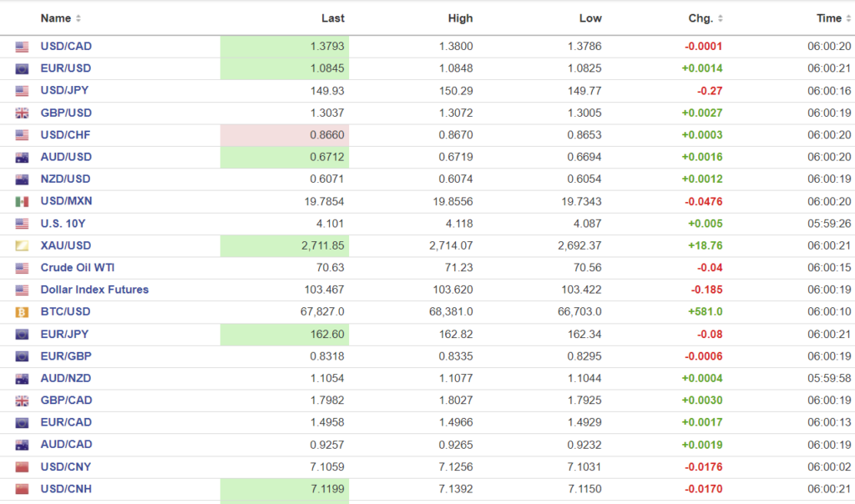
Task: Click the New Zealand flag beside NZD/USD
Action: click(x=22, y=179)
